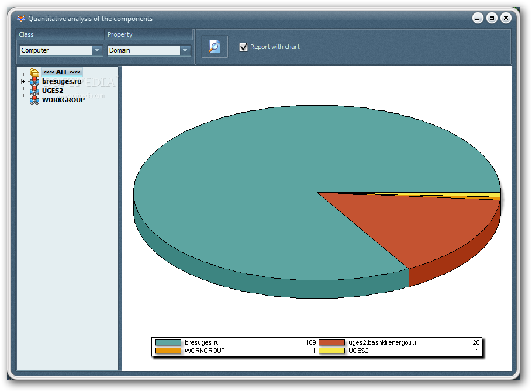
Task: Click the WORKGROUP legend label
Action: coord(205,351)
